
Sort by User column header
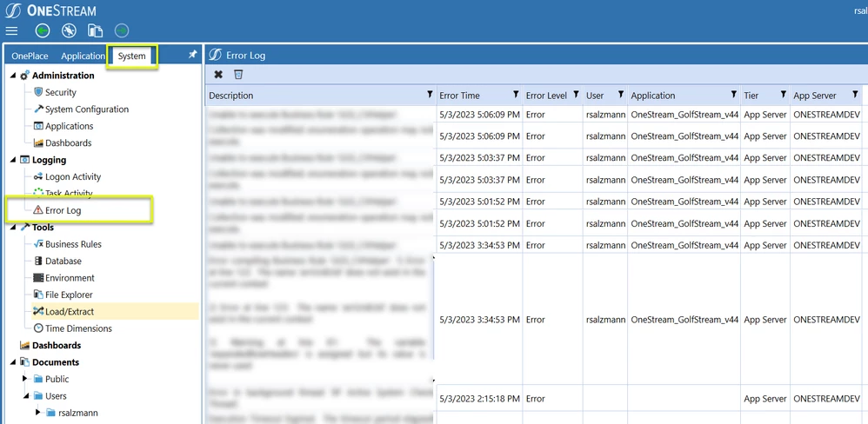[x=595, y=96]
